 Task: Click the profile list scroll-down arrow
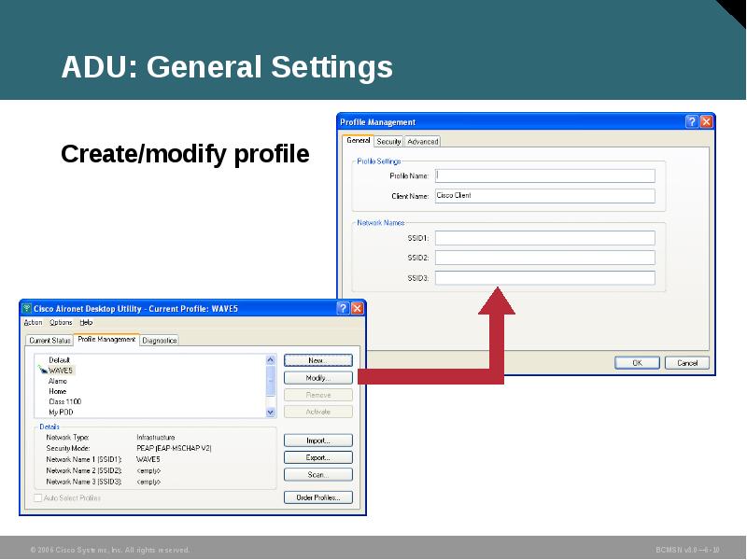(270, 412)
